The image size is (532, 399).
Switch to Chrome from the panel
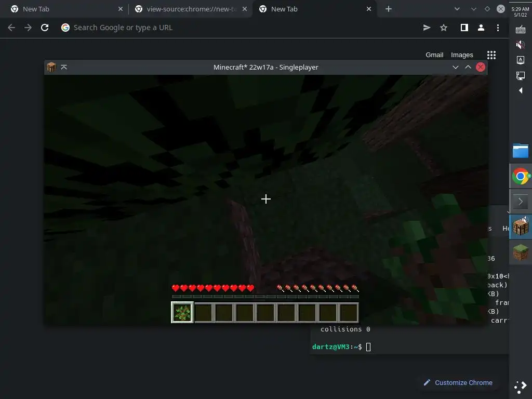point(521,176)
